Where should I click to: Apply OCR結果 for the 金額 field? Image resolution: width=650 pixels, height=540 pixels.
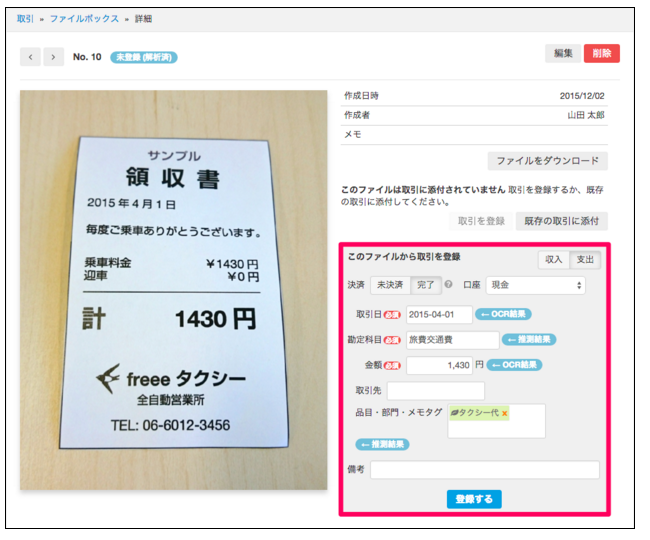(x=514, y=365)
